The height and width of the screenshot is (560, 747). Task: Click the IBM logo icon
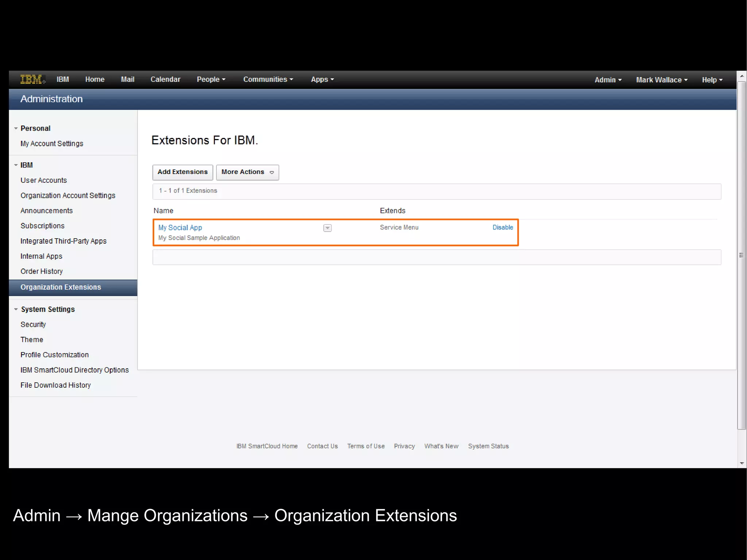pyautogui.click(x=32, y=80)
